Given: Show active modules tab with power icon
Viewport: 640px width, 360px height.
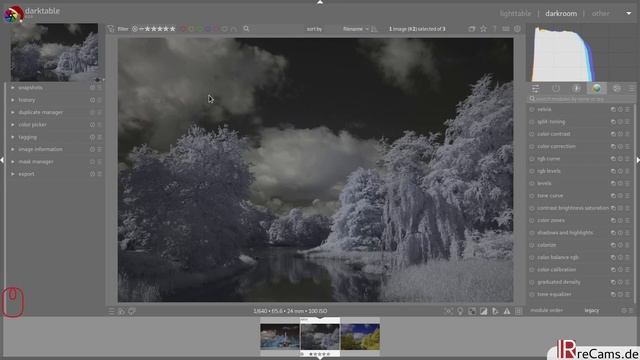Looking at the screenshot, I should (556, 88).
